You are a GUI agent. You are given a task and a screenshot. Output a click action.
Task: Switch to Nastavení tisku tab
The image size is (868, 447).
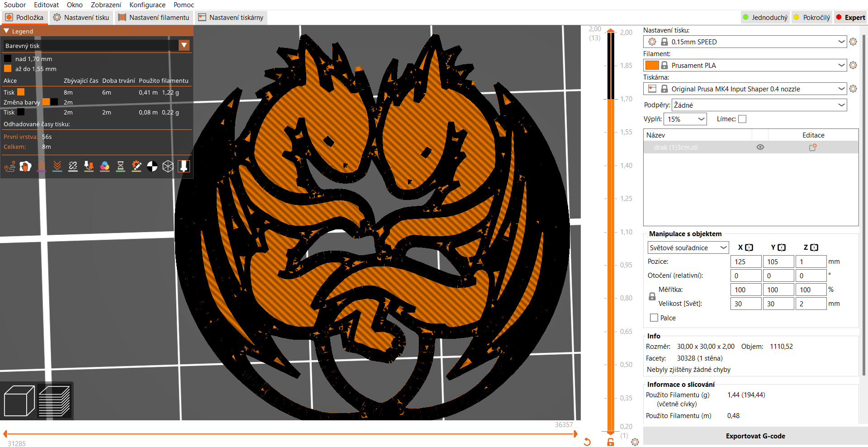[81, 18]
